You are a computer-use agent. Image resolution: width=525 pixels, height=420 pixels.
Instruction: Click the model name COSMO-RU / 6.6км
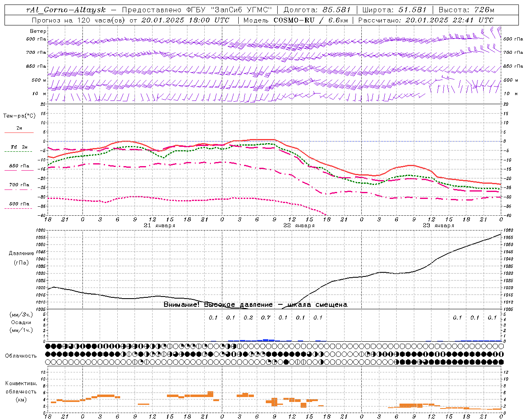coord(310,20)
